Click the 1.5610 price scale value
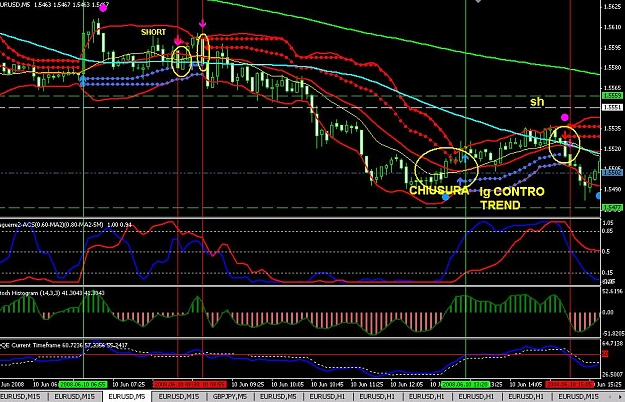 click(x=613, y=27)
